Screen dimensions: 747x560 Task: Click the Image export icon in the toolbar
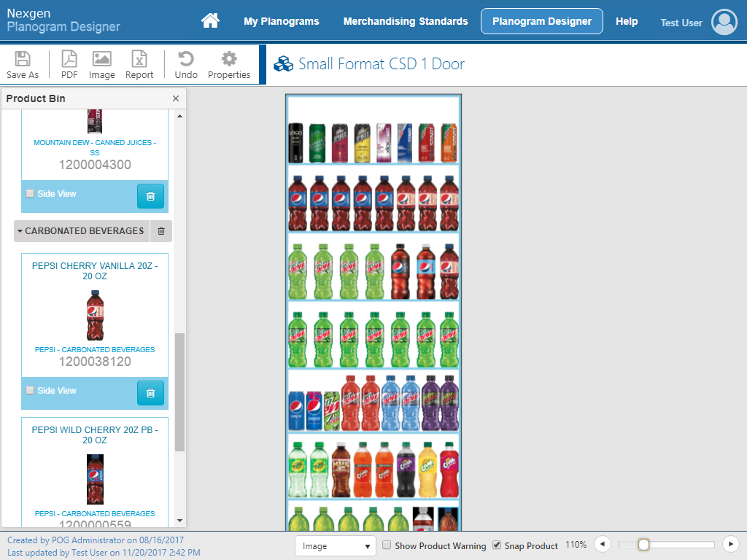102,59
